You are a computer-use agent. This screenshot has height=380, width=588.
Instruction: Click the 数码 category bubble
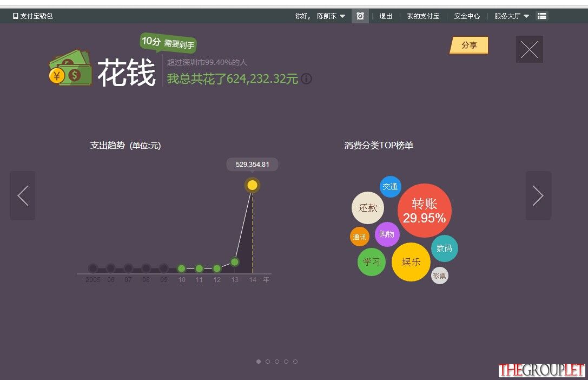[444, 248]
